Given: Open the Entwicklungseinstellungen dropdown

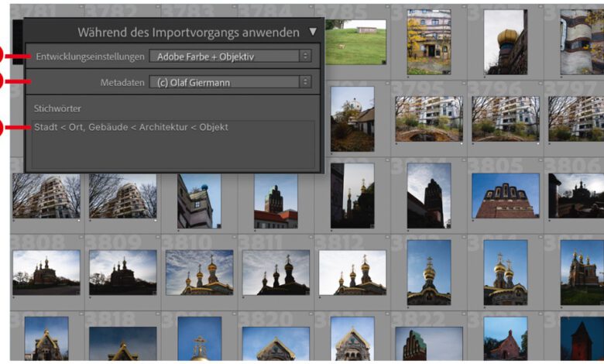Looking at the screenshot, I should click(x=229, y=57).
